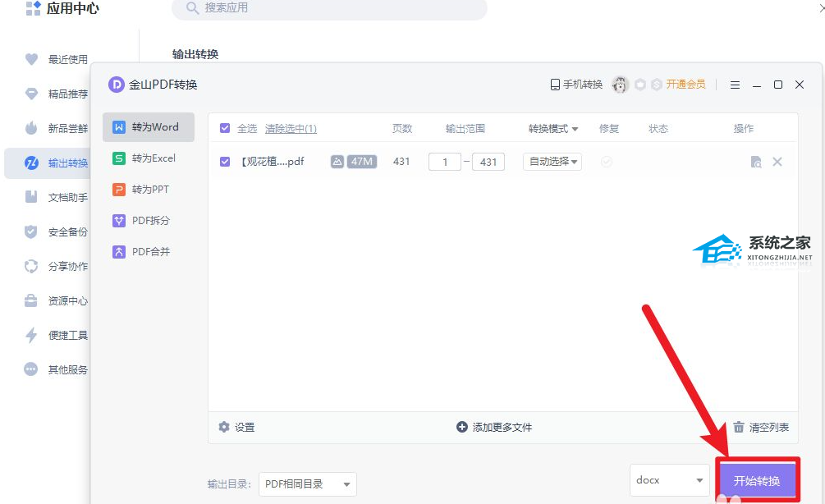Click the 金山PDF转换 logo icon

click(117, 85)
